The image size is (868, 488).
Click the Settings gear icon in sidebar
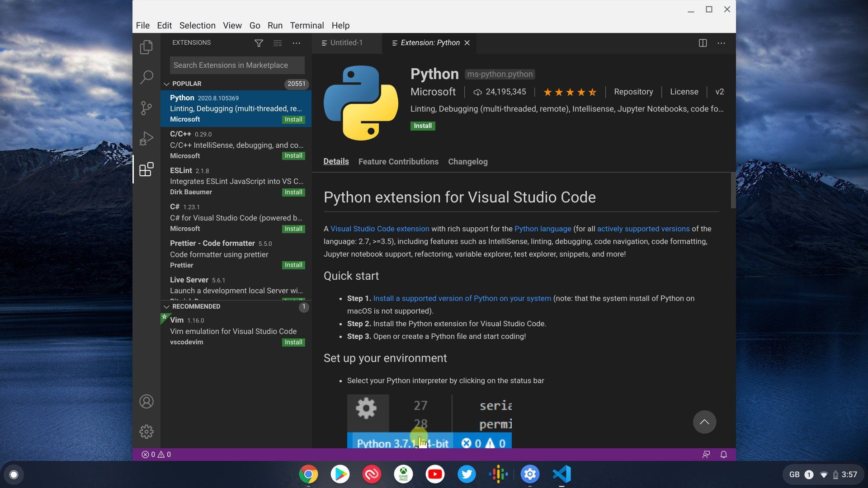[x=147, y=432]
